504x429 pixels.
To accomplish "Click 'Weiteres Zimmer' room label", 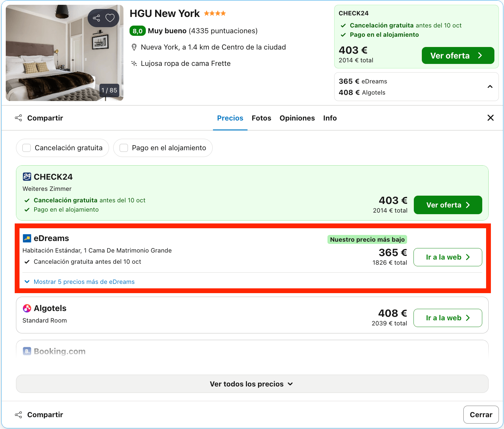I will click(47, 189).
